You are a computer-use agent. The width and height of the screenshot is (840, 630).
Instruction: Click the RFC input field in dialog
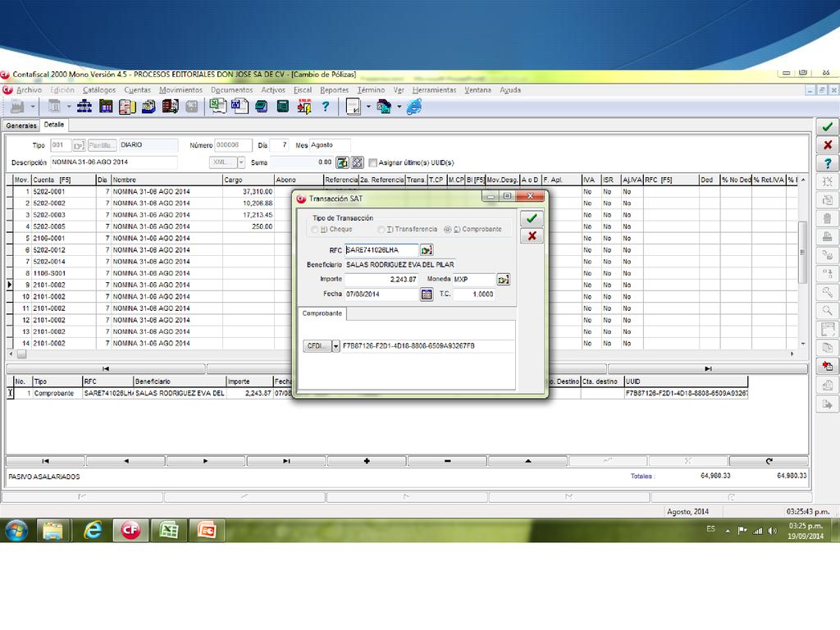click(381, 250)
